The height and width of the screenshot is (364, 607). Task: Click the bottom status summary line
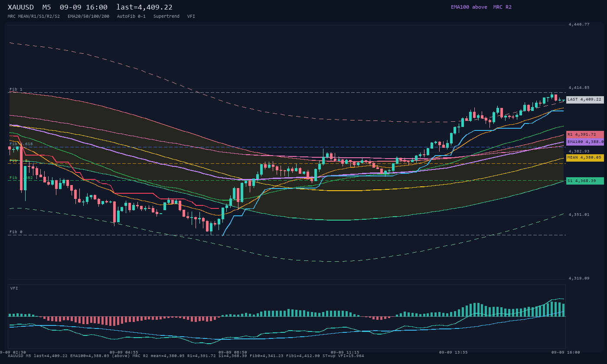(x=186, y=356)
